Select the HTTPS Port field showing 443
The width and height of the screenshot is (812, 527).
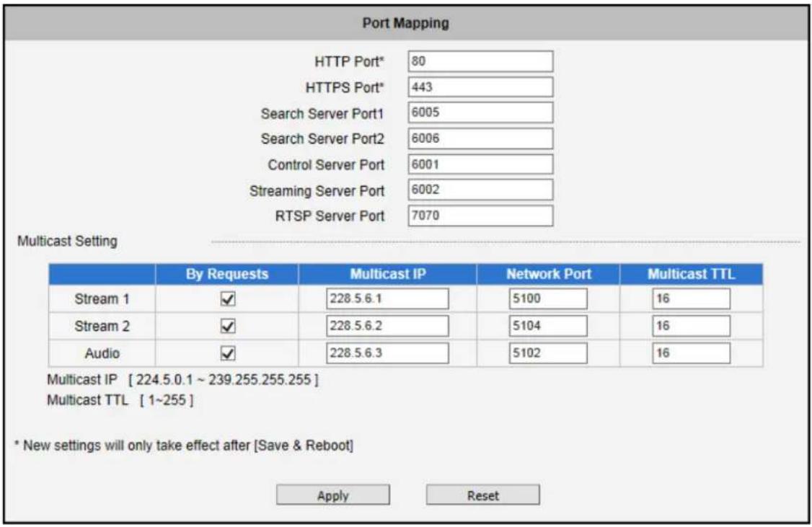480,87
